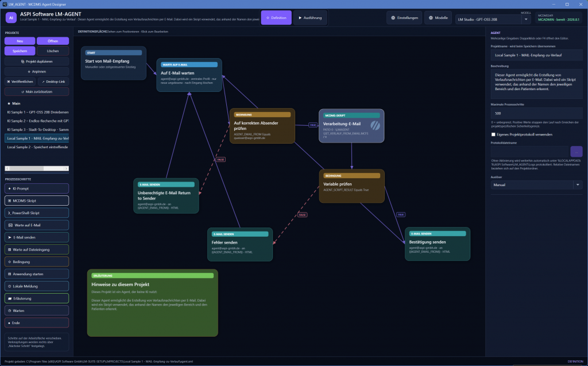The height and width of the screenshot is (366, 588).
Task: Select KI Sample 2 Endlos-Recherche project
Action: [x=37, y=121]
